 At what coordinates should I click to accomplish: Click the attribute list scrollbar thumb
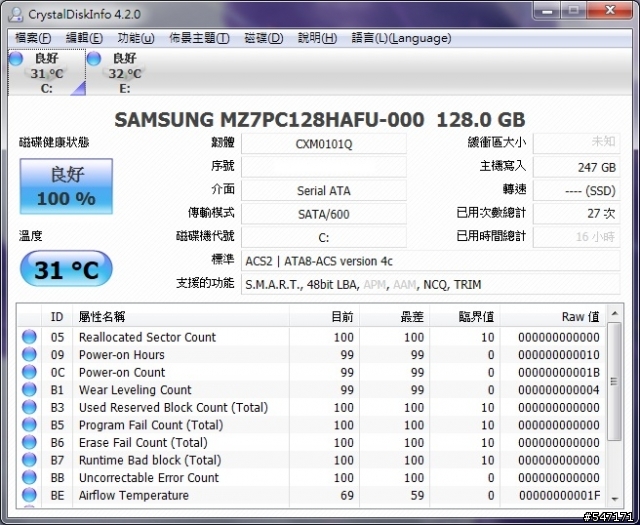click(615, 381)
